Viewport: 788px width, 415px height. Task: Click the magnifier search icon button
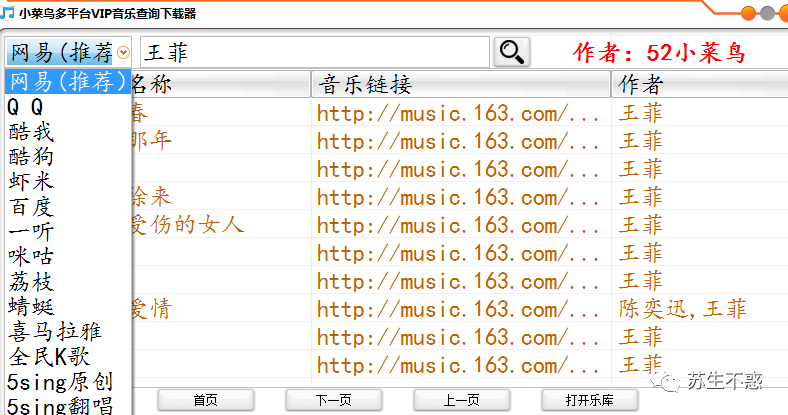(512, 52)
